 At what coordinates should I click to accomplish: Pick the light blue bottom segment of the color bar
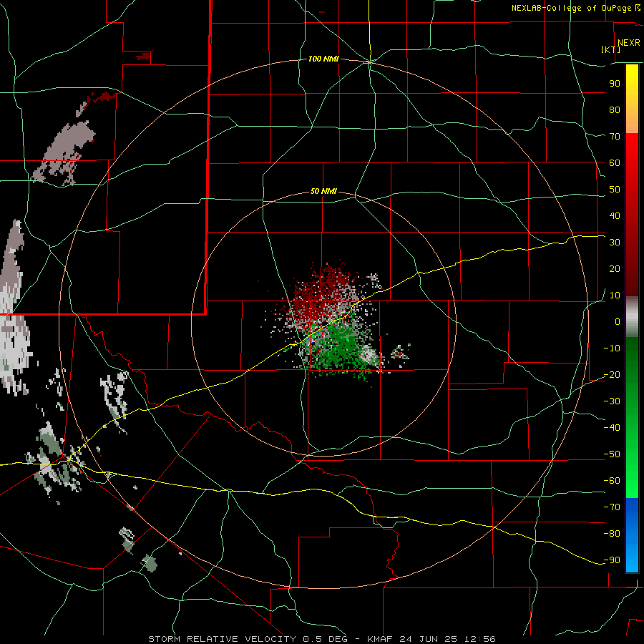pyautogui.click(x=632, y=559)
